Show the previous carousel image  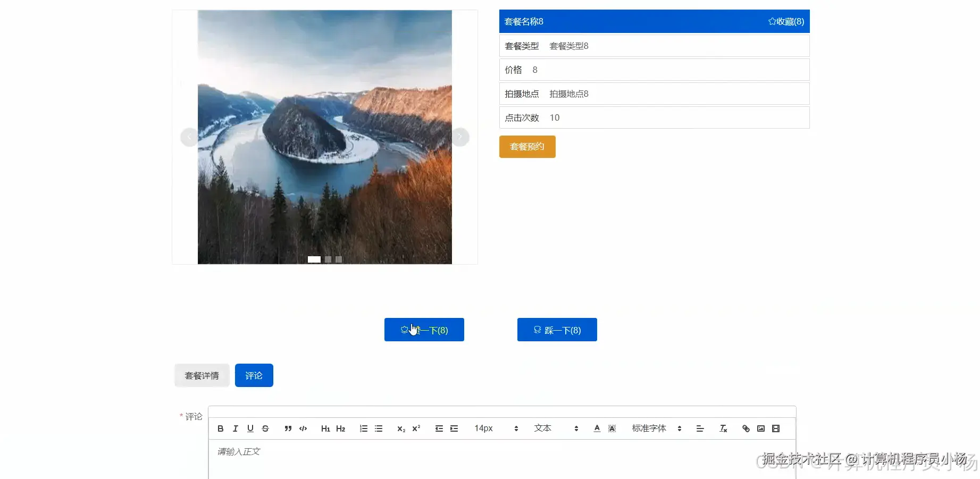pyautogui.click(x=189, y=137)
